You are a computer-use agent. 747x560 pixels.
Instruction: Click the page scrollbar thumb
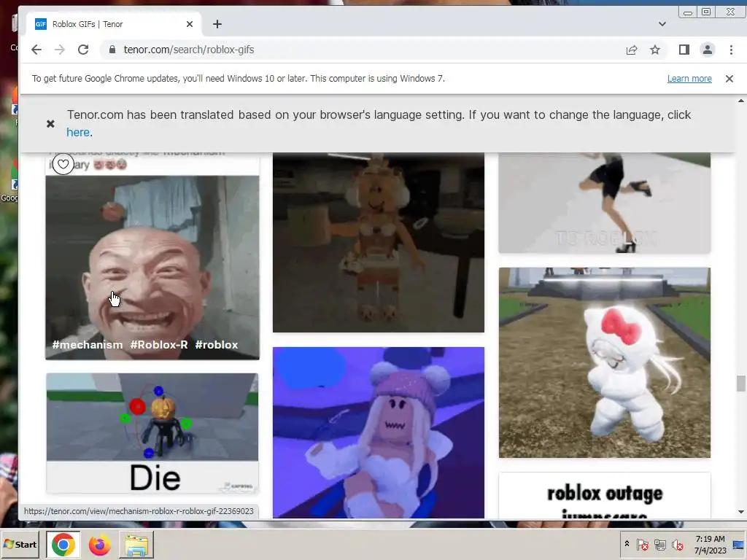tap(741, 384)
